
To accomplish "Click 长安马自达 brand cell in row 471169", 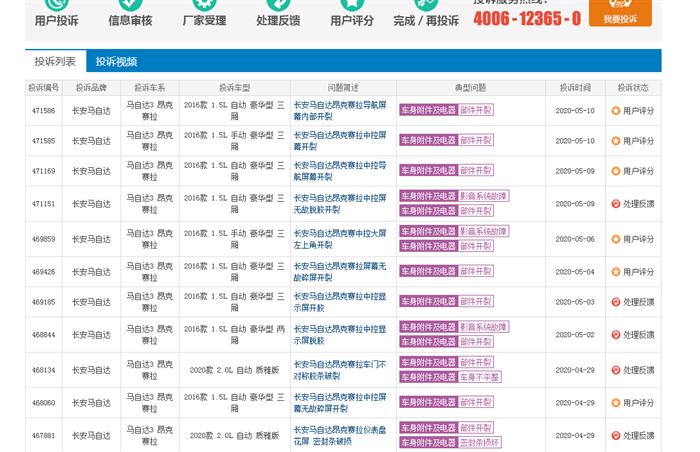I will (91, 171).
